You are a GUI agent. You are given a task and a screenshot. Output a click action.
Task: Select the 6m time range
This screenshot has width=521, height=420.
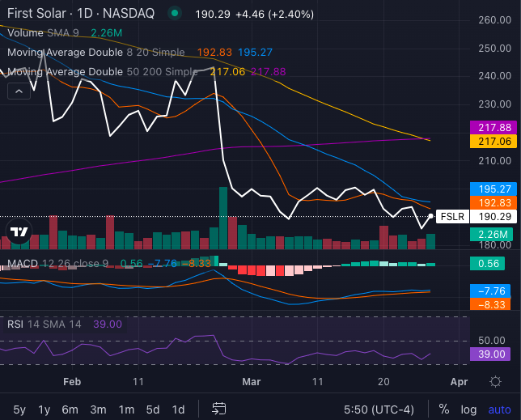tap(70, 409)
